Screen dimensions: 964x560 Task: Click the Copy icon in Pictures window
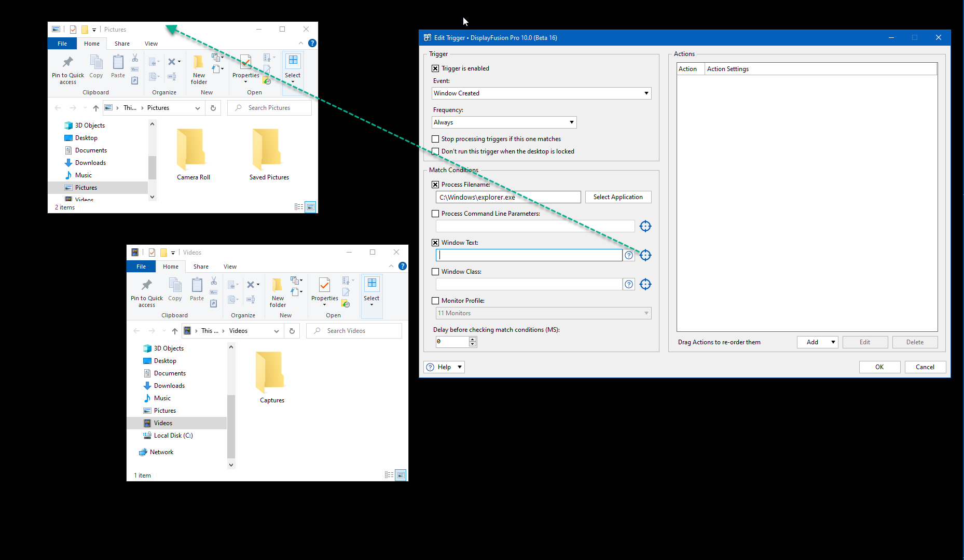tap(96, 66)
